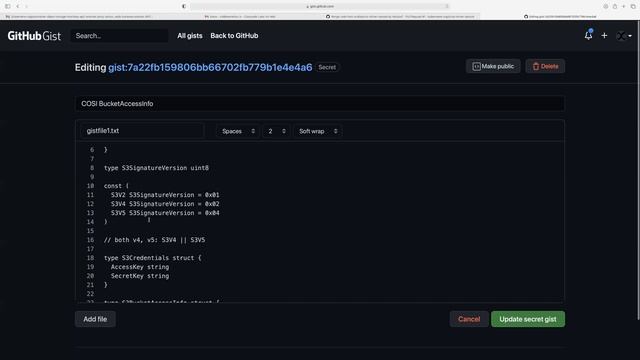
Task: Open the indent size 2 dropdown
Action: (276, 131)
